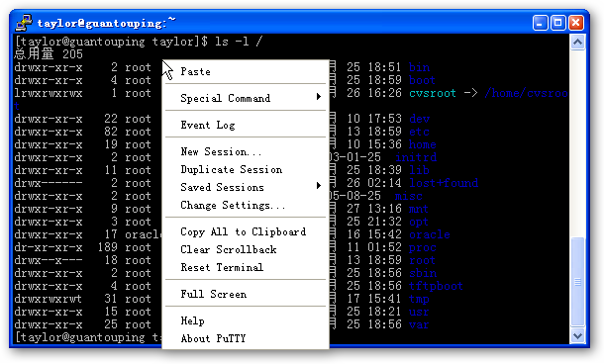The width and height of the screenshot is (604, 364).
Task: Click the window title 'taylor@guantouping:~'
Action: coord(107,23)
